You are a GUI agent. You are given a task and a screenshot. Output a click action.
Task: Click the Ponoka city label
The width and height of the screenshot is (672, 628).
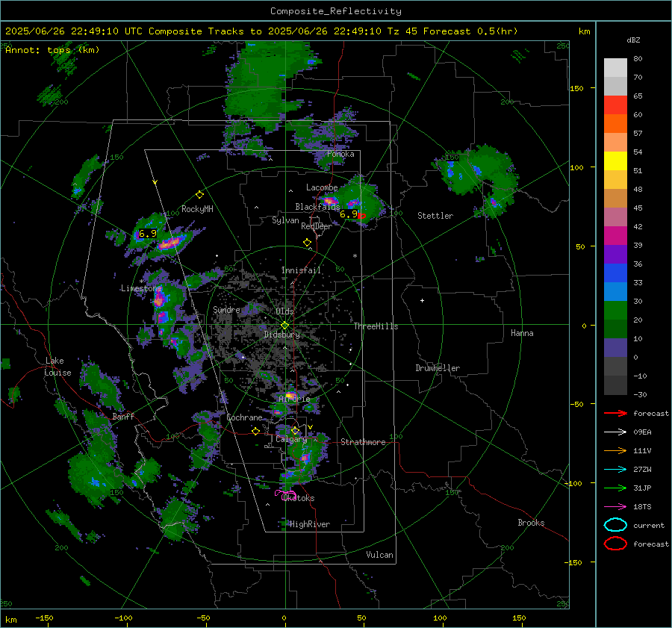click(x=340, y=154)
